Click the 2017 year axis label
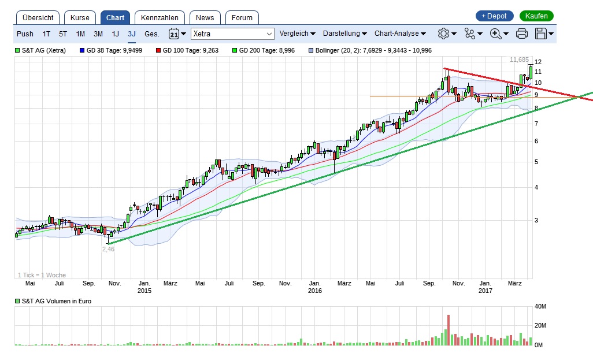The image size is (593, 364). [485, 291]
